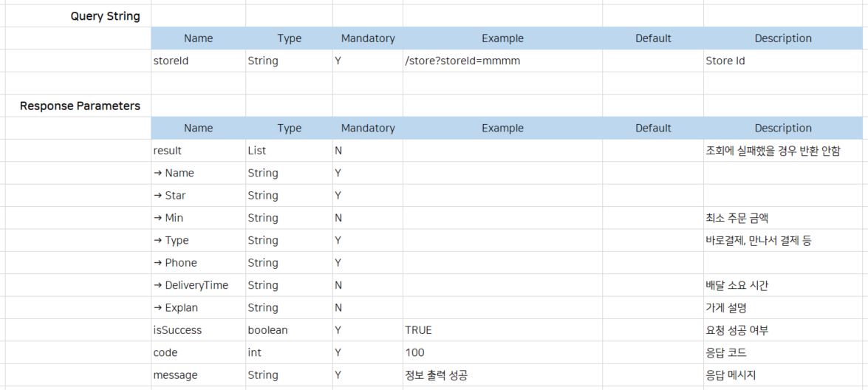Screen dimensions: 868x390
Task: Select the "List" type cell
Action: [x=257, y=151]
